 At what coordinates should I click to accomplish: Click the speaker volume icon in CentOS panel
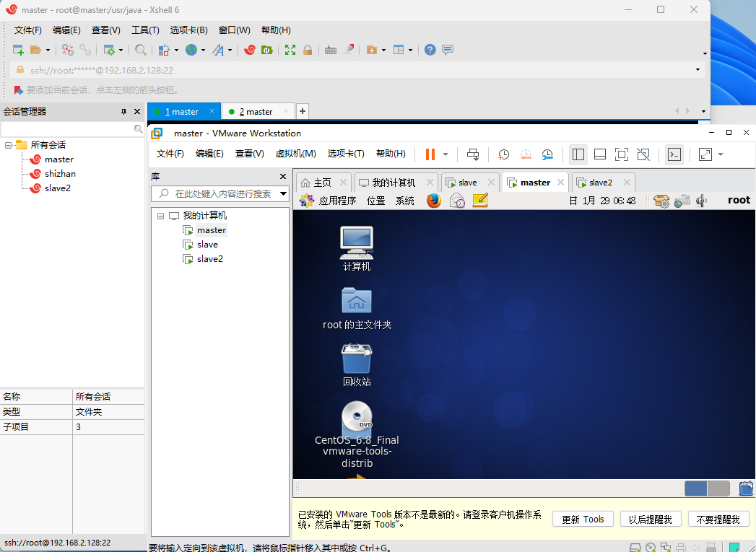pos(702,201)
